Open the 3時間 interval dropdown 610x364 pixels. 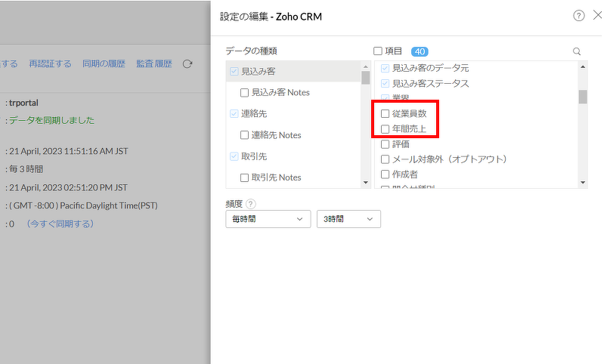(348, 219)
